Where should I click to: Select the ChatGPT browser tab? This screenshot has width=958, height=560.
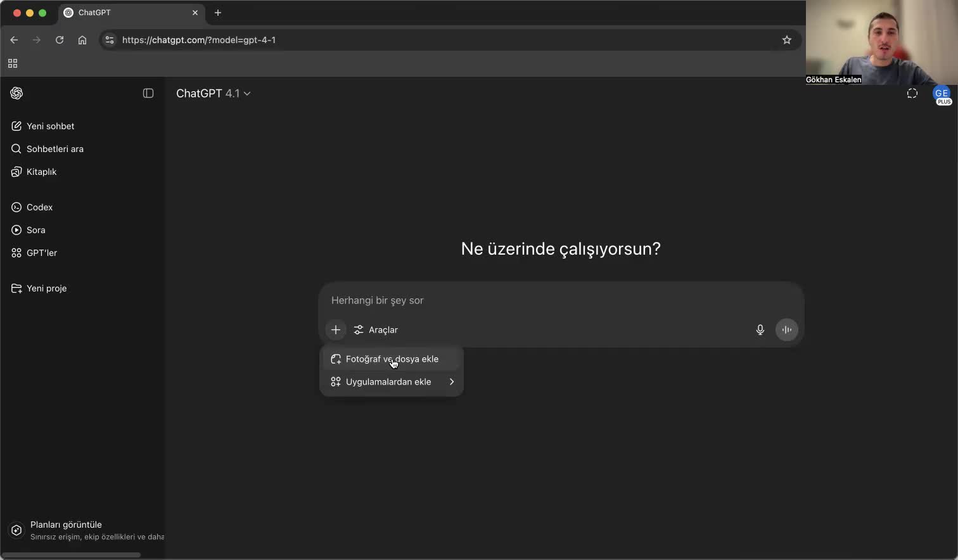[x=132, y=13]
